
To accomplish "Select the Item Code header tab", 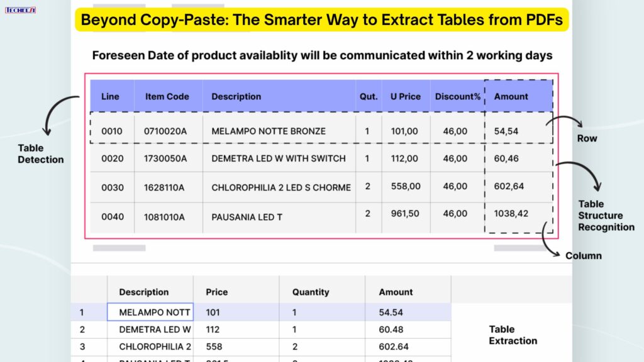I will [x=167, y=96].
